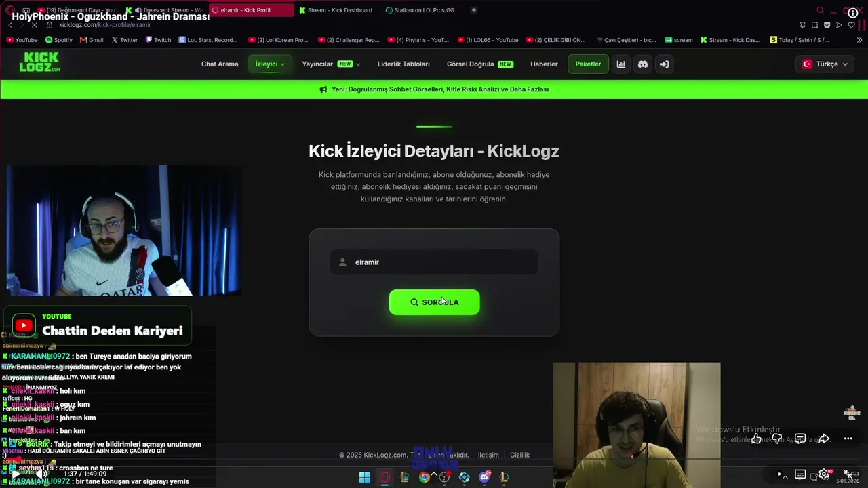
Task: Click the shield privacy icon in address bar
Action: [x=827, y=25]
